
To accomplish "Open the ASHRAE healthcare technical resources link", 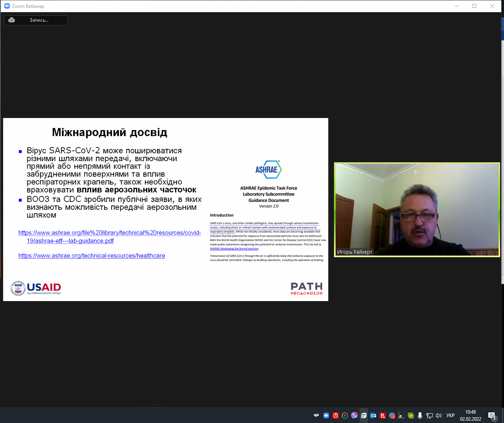I will pos(92,256).
